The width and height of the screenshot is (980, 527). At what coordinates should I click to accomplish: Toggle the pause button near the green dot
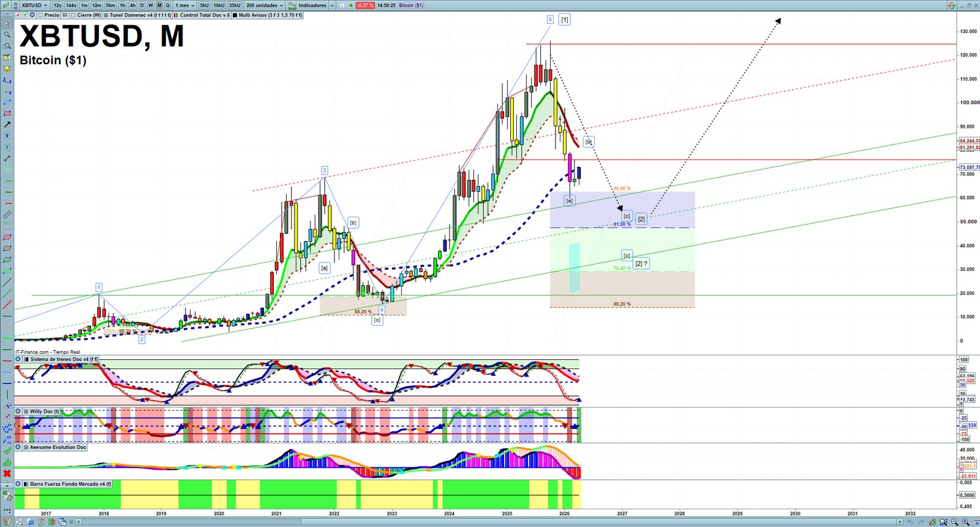click(x=342, y=6)
